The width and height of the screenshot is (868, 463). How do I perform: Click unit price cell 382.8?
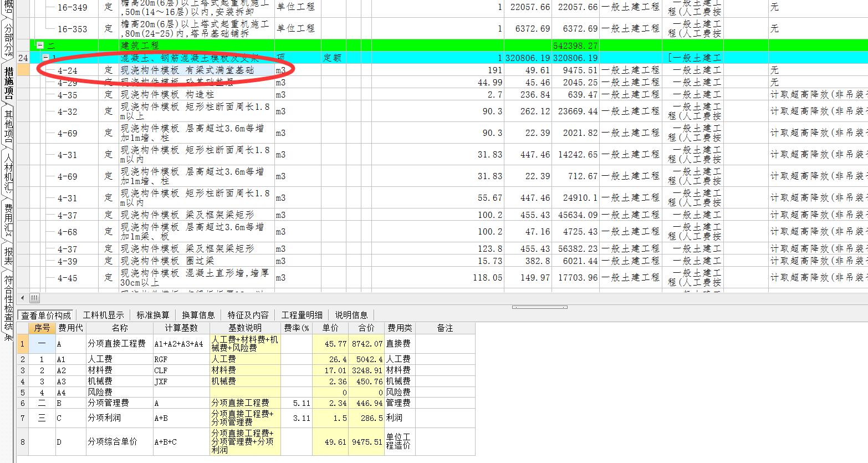click(x=528, y=261)
